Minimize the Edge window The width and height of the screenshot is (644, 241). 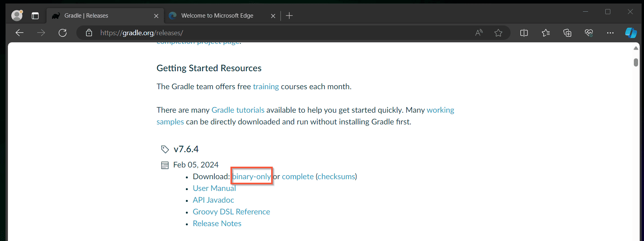click(x=586, y=12)
